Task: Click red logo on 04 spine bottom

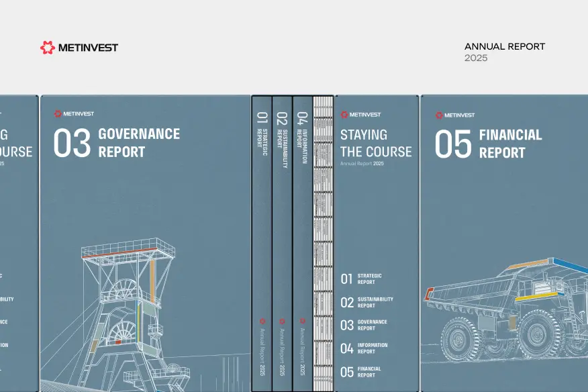Action: coord(303,321)
